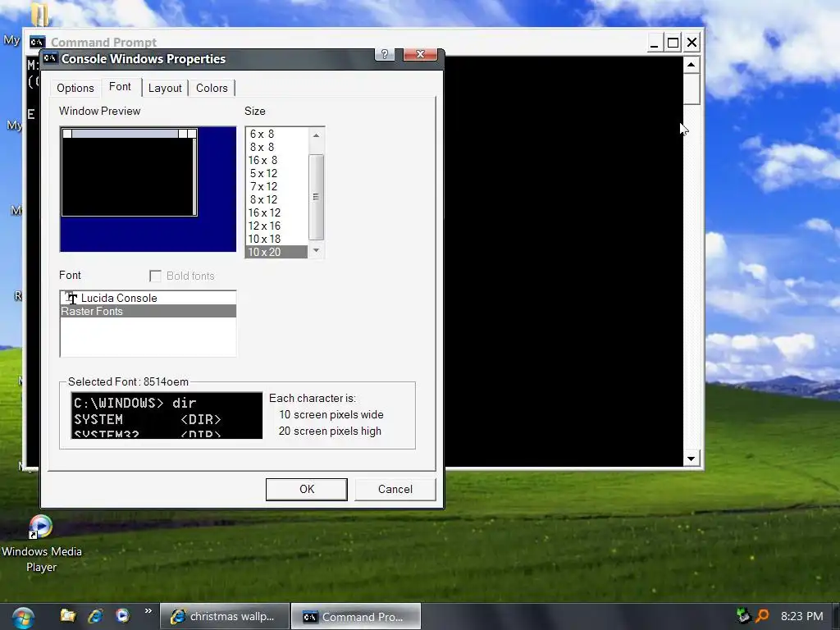Launch Internet Explorer from Quick Launch
This screenshot has width=840, height=630.
point(95,616)
